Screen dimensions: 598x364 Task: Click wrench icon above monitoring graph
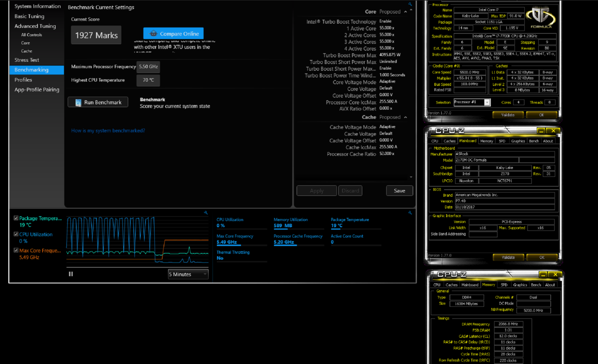coord(206,213)
